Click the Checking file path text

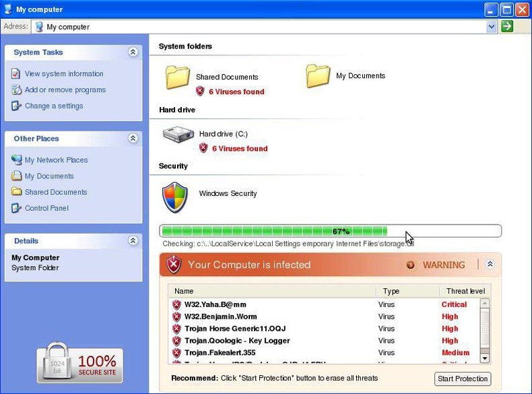click(x=288, y=244)
